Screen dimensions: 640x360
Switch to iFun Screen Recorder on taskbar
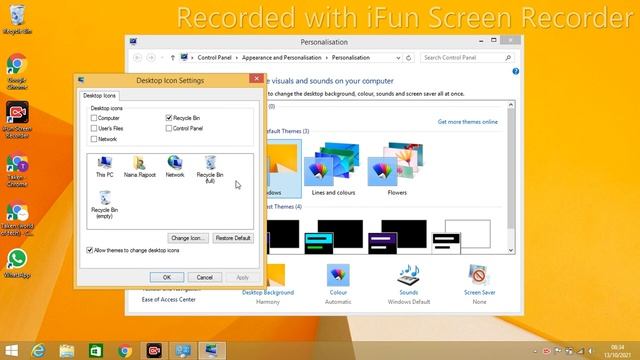click(x=154, y=351)
